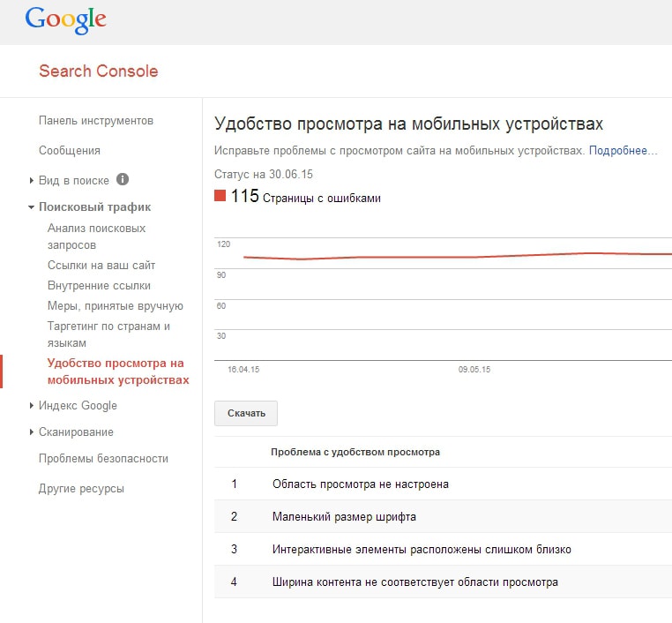Click the Google logo

click(x=65, y=20)
